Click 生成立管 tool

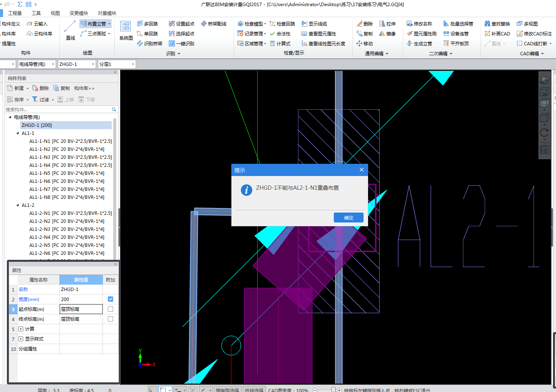[420, 43]
